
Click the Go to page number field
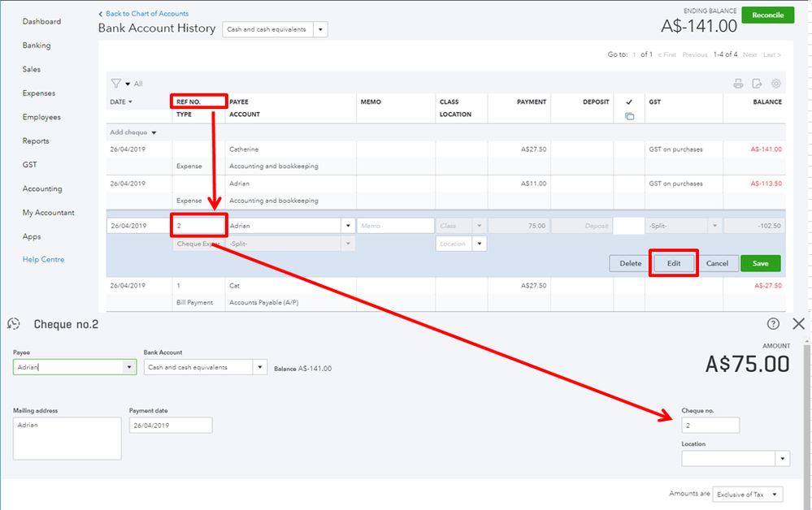[634, 54]
